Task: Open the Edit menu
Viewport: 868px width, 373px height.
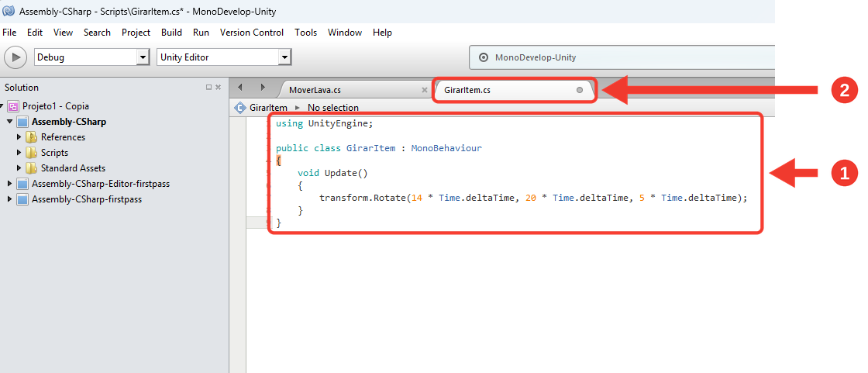Action: (35, 33)
